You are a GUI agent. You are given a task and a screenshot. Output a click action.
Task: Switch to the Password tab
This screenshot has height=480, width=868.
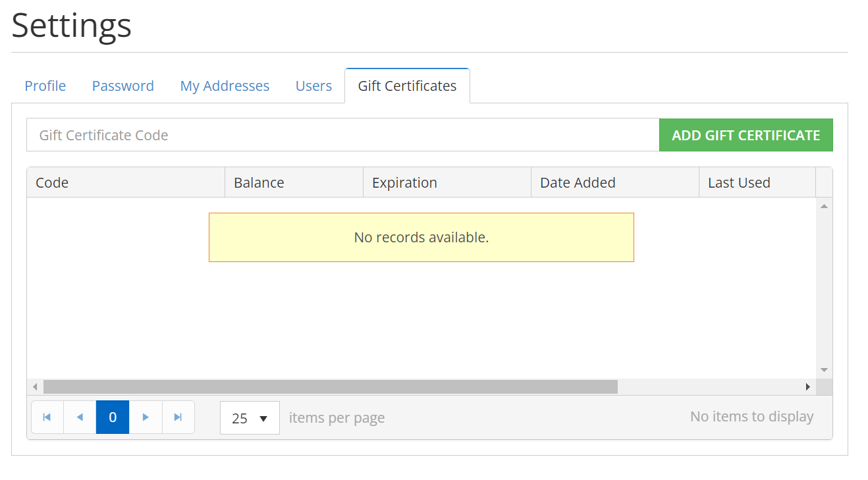click(x=122, y=86)
